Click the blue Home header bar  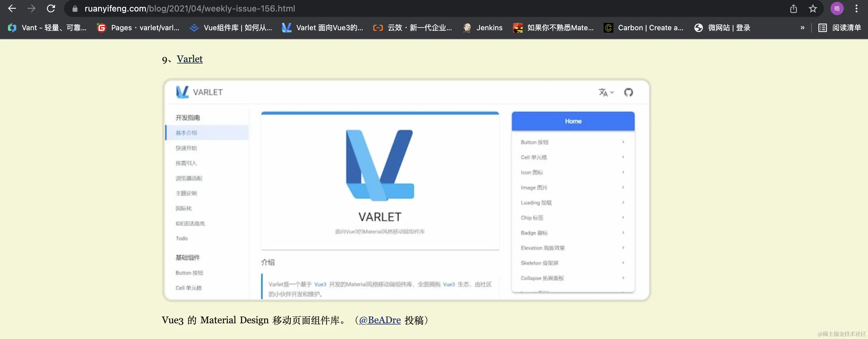pos(573,121)
